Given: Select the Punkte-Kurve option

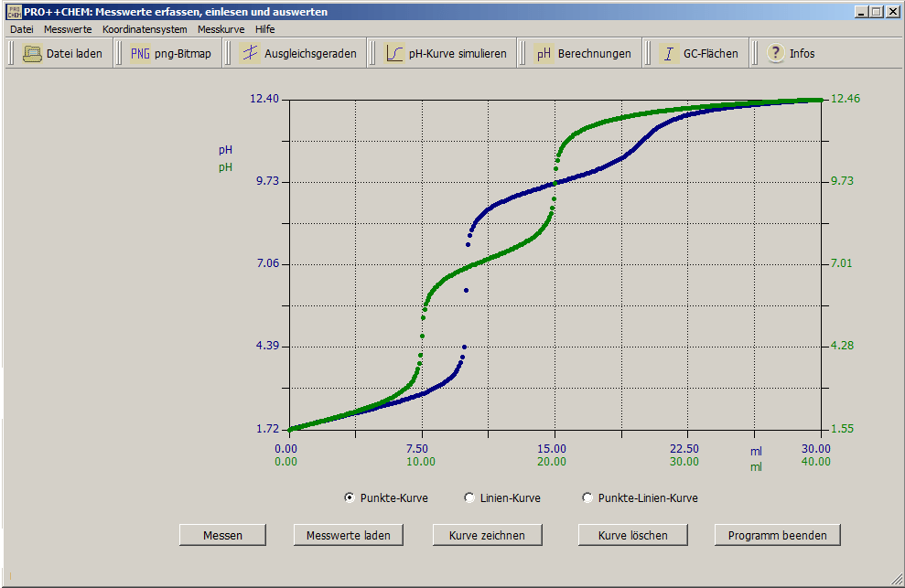Looking at the screenshot, I should coord(350,497).
